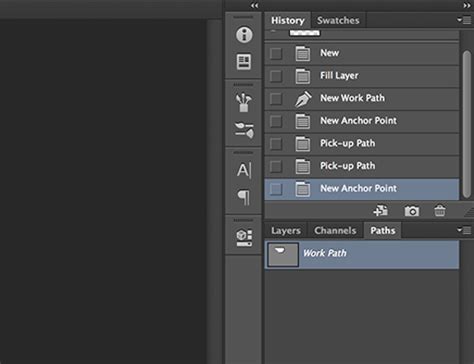474x364 pixels.
Task: Toggle source box beside second Pick-up Path
Action: pos(276,166)
